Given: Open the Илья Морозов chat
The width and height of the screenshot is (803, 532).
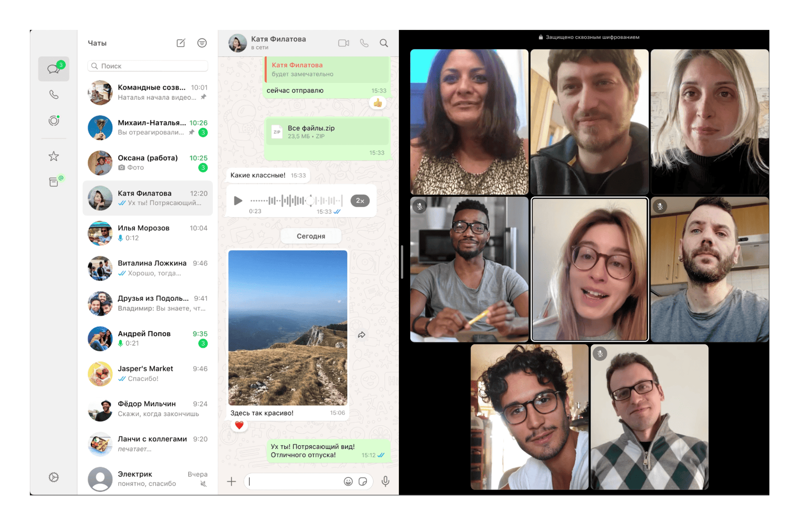Looking at the screenshot, I should (x=148, y=233).
